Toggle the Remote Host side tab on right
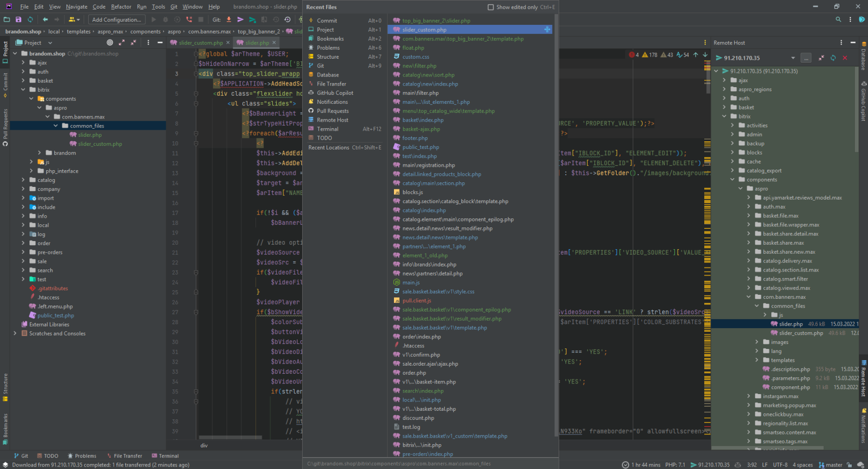 pos(863,379)
